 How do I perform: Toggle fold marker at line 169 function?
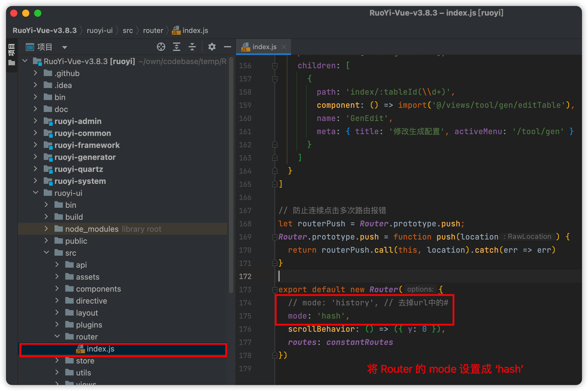275,237
